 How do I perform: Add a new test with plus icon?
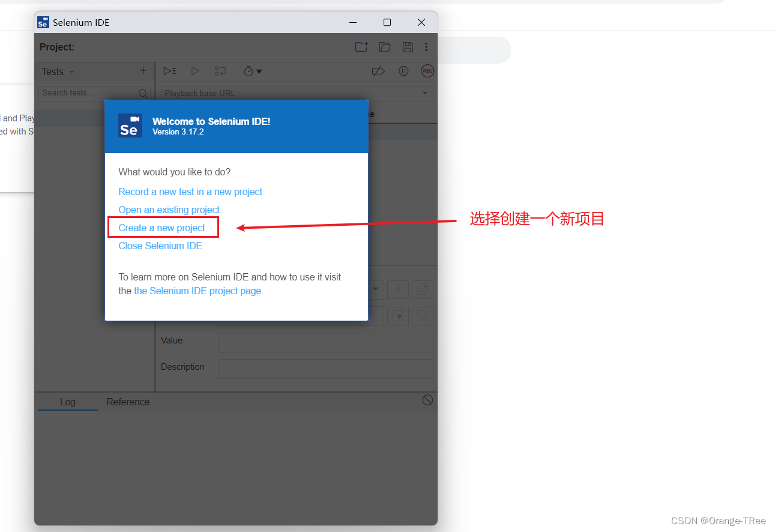click(x=143, y=71)
